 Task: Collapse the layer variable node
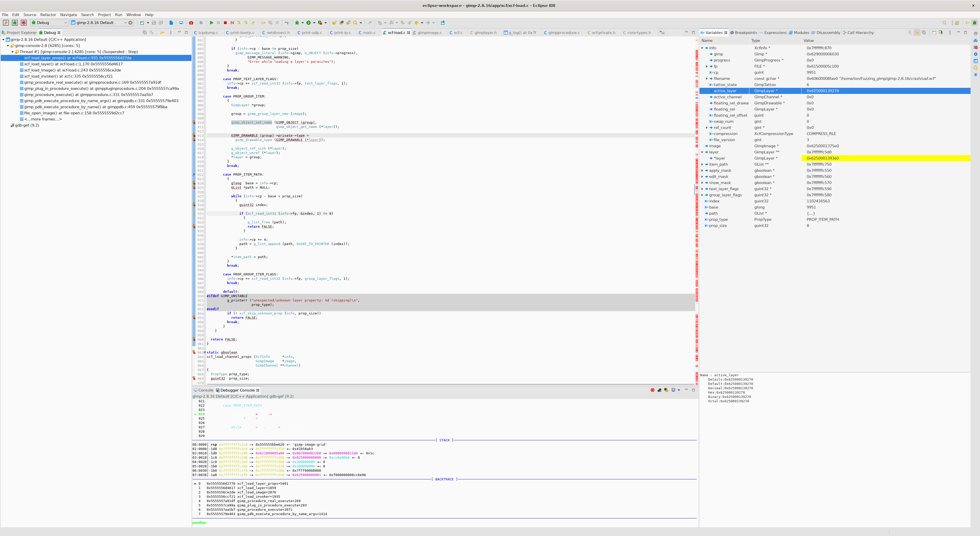point(702,152)
